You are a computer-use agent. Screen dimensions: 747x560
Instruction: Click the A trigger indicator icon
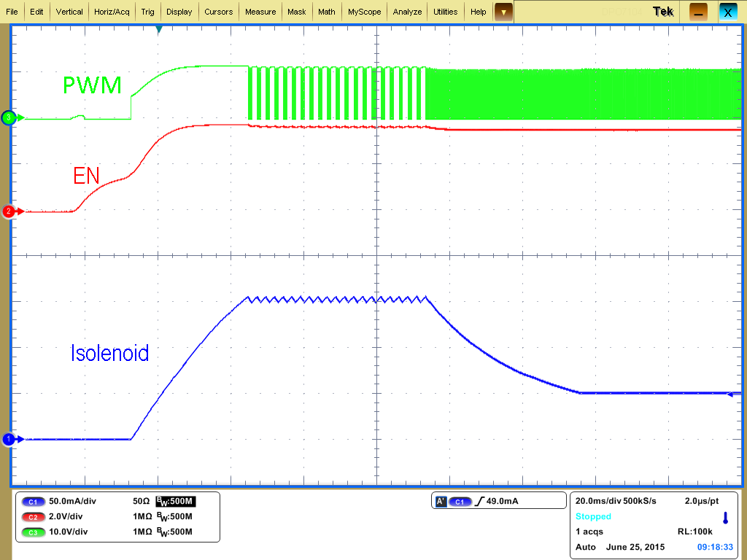tap(441, 502)
